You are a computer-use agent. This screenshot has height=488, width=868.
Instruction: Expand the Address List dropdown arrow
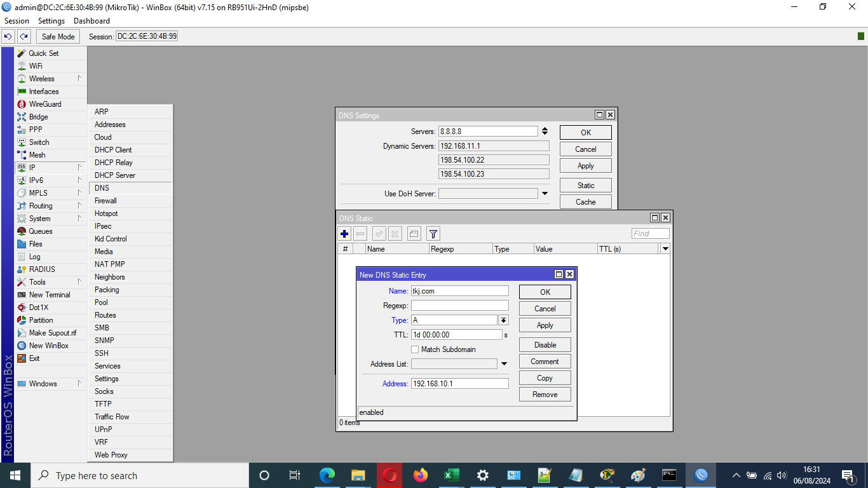[x=504, y=364]
